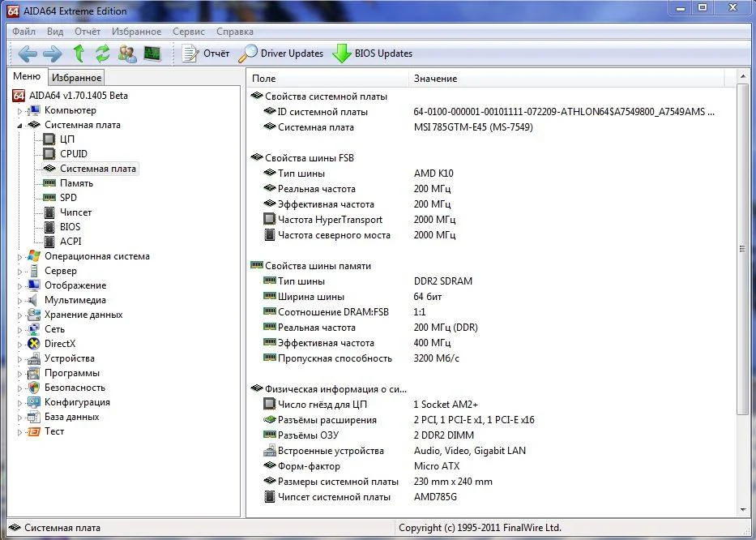Click the Refresh icon in toolbar
This screenshot has width=756, height=540.
point(102,54)
